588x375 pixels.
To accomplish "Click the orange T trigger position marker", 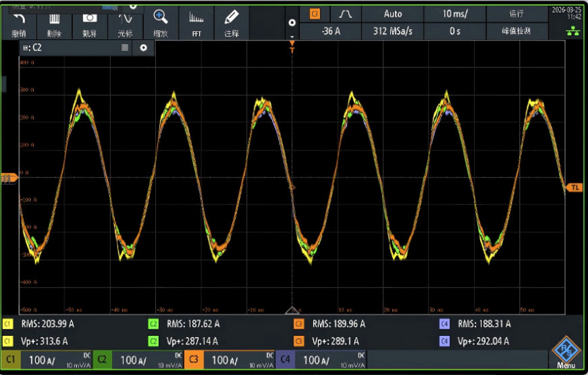I will (x=292, y=47).
